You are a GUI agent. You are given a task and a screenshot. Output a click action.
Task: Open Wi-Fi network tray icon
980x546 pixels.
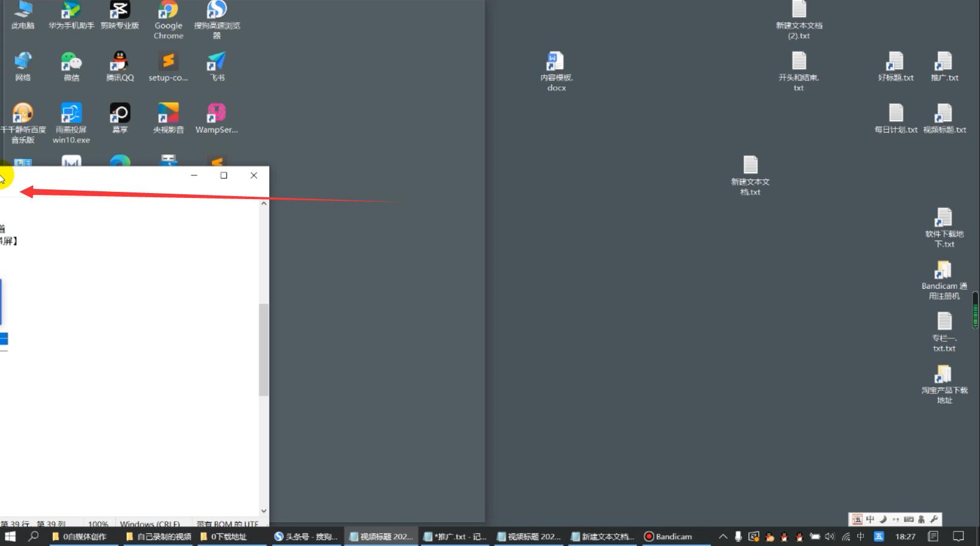tap(845, 536)
